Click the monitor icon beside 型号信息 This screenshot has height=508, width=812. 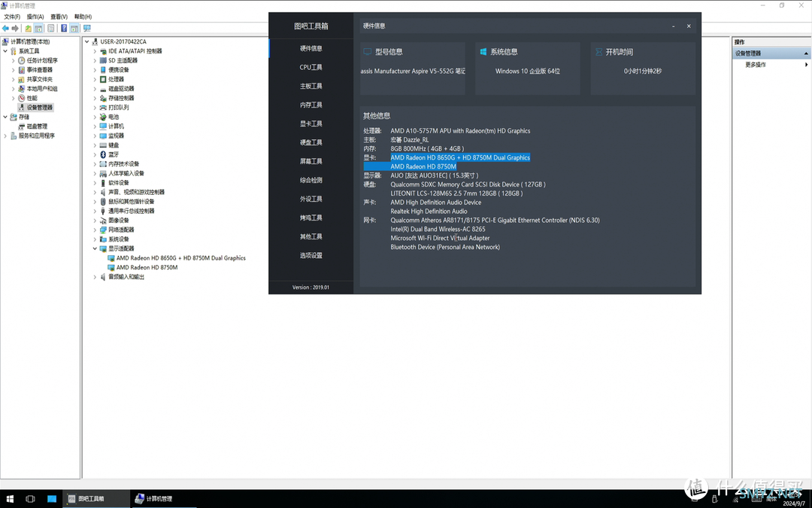click(x=367, y=52)
